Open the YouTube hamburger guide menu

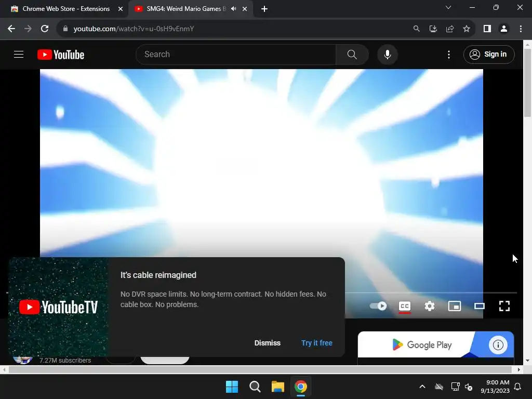(x=19, y=54)
